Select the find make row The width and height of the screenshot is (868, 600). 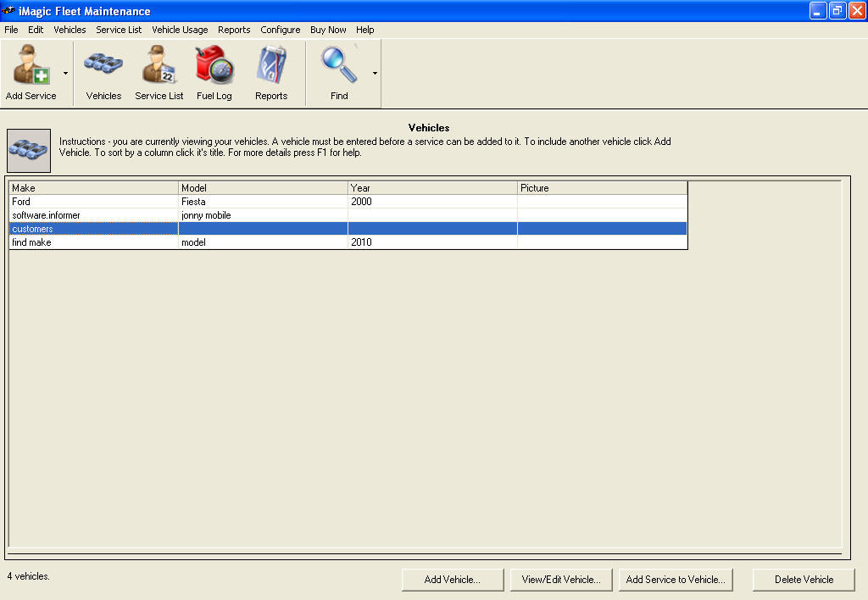point(348,242)
